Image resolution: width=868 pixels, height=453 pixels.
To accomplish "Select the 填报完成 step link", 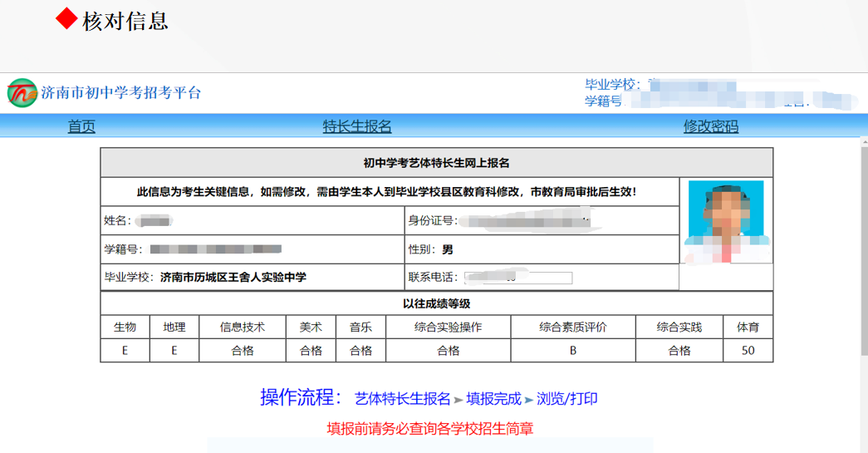I will [493, 399].
